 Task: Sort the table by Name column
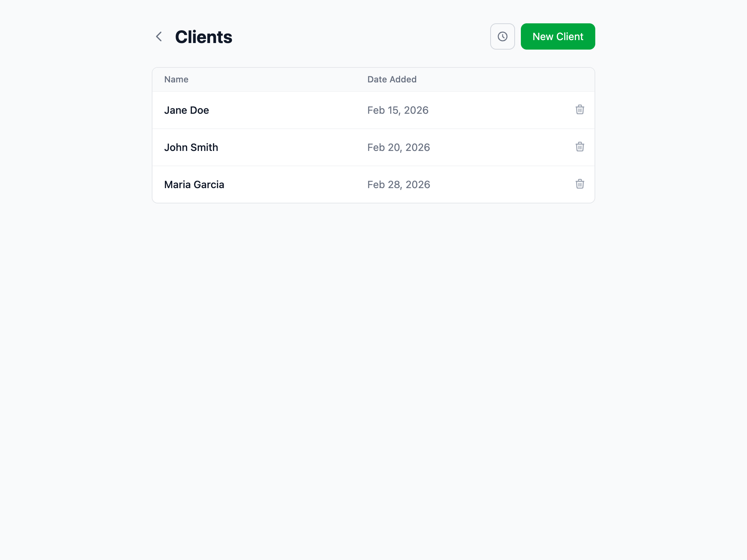coord(176,79)
